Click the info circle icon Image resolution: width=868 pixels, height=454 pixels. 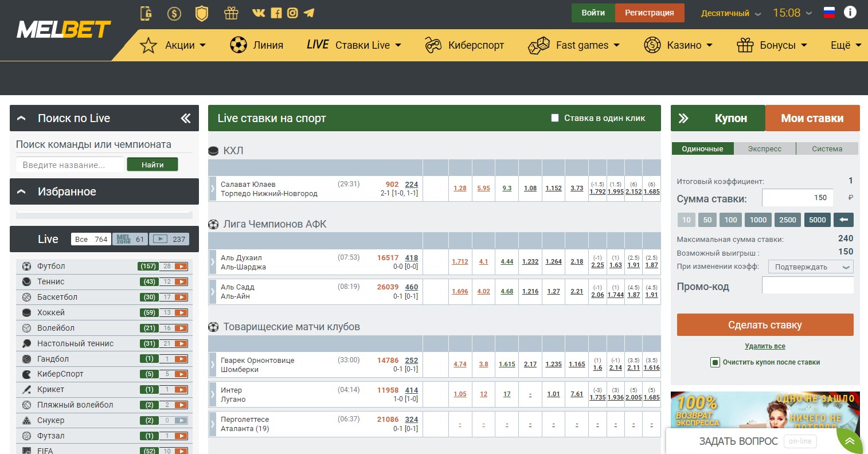tap(850, 12)
